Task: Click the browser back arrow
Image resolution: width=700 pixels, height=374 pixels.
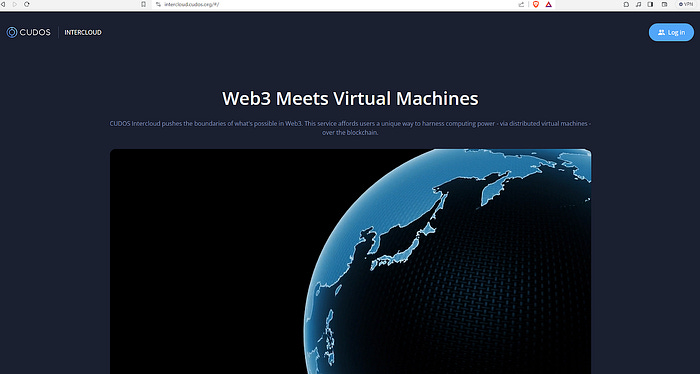Action: click(3, 4)
